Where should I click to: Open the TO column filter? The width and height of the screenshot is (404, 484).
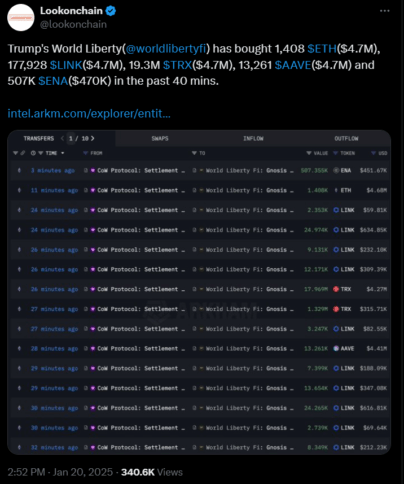tap(194, 153)
